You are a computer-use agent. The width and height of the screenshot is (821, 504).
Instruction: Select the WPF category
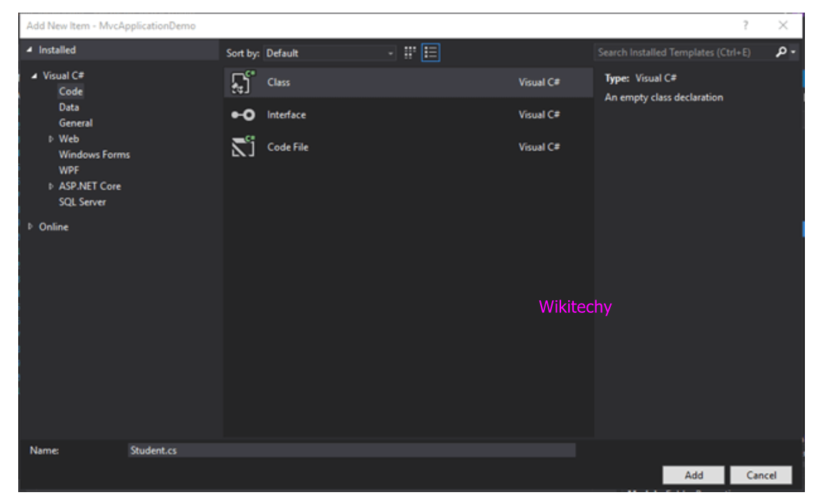pos(69,170)
